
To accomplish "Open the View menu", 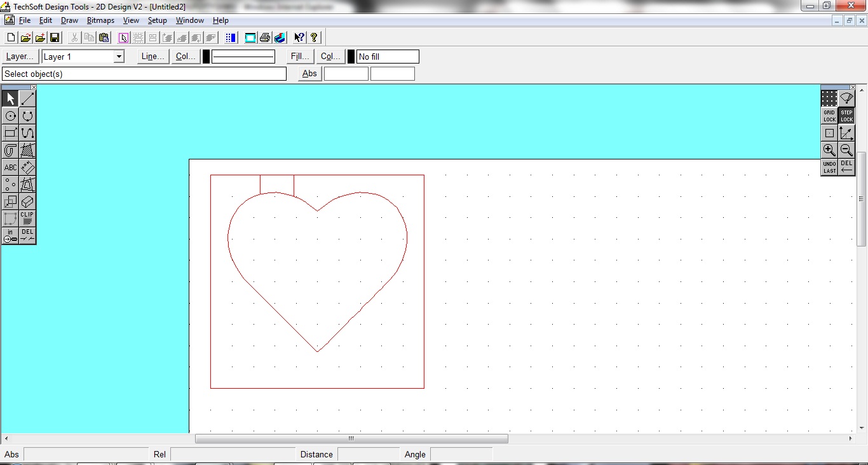I will pos(131,20).
